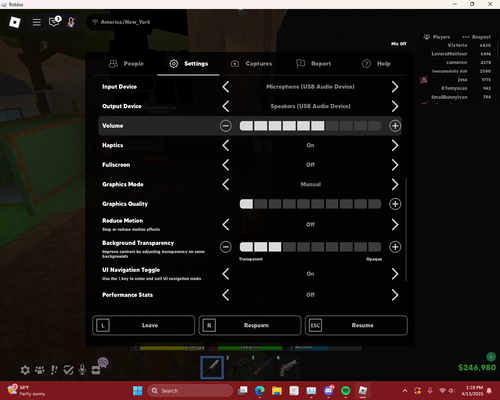
Task: Open Discord from the taskbar
Action: 329,390
